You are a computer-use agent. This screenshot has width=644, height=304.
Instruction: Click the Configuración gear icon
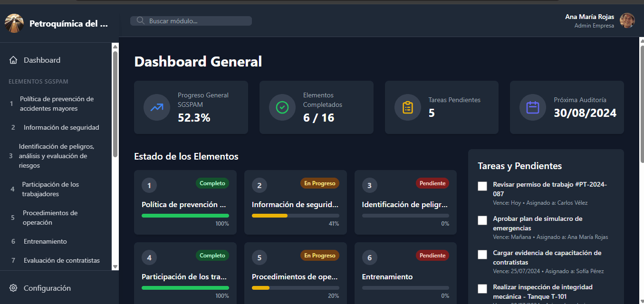pos(13,288)
